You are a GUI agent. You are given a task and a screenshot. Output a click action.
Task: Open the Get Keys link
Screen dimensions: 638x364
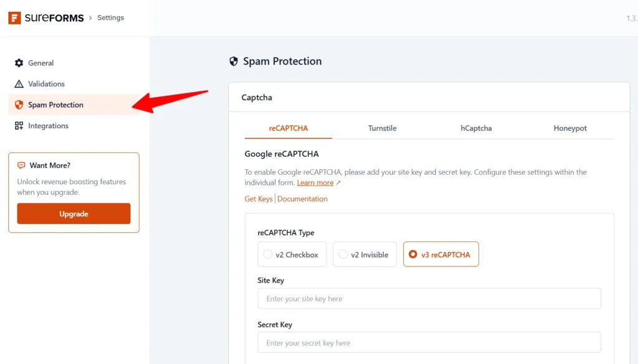click(x=258, y=198)
